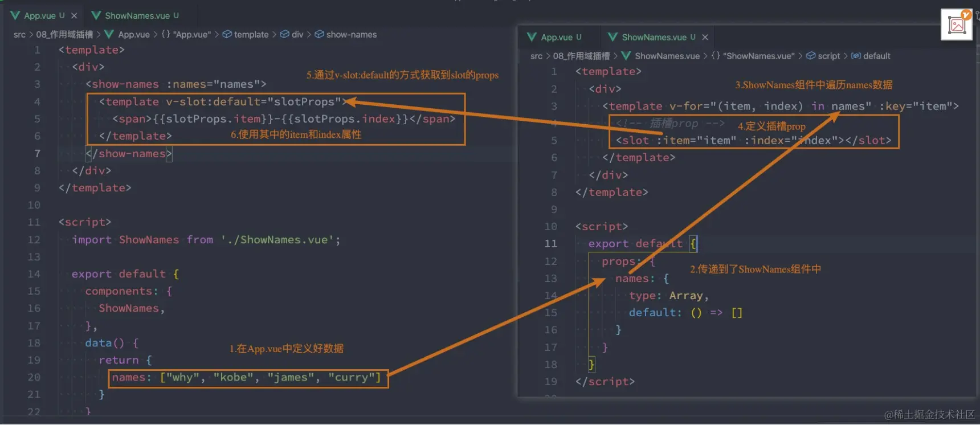
Task: Click 'components: {' line in left editor
Action: [129, 291]
